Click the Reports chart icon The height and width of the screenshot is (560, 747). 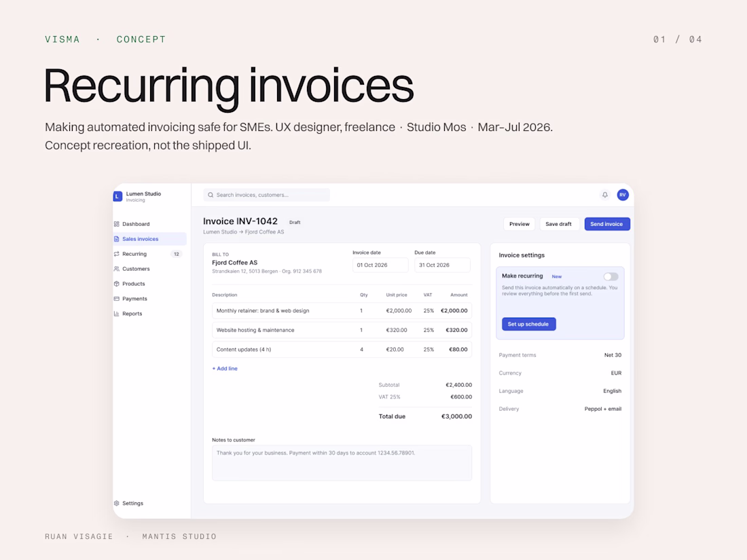117,314
